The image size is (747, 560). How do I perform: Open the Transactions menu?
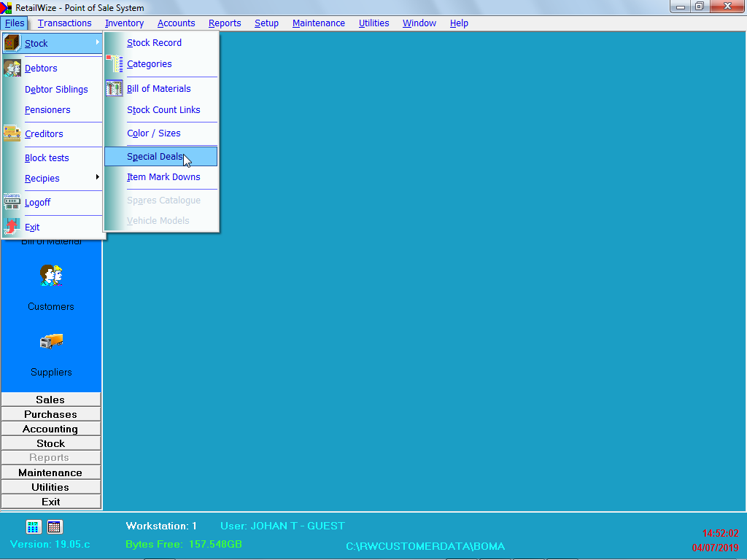pyautogui.click(x=65, y=23)
